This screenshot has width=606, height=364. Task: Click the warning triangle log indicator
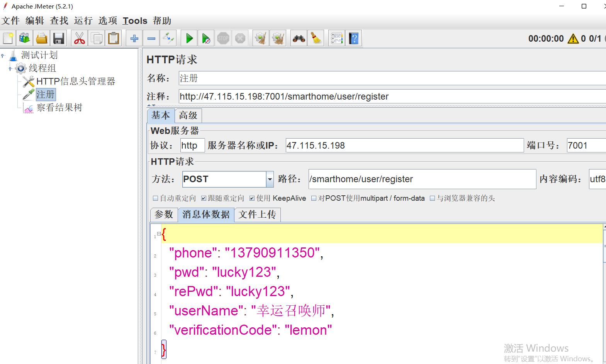(573, 39)
